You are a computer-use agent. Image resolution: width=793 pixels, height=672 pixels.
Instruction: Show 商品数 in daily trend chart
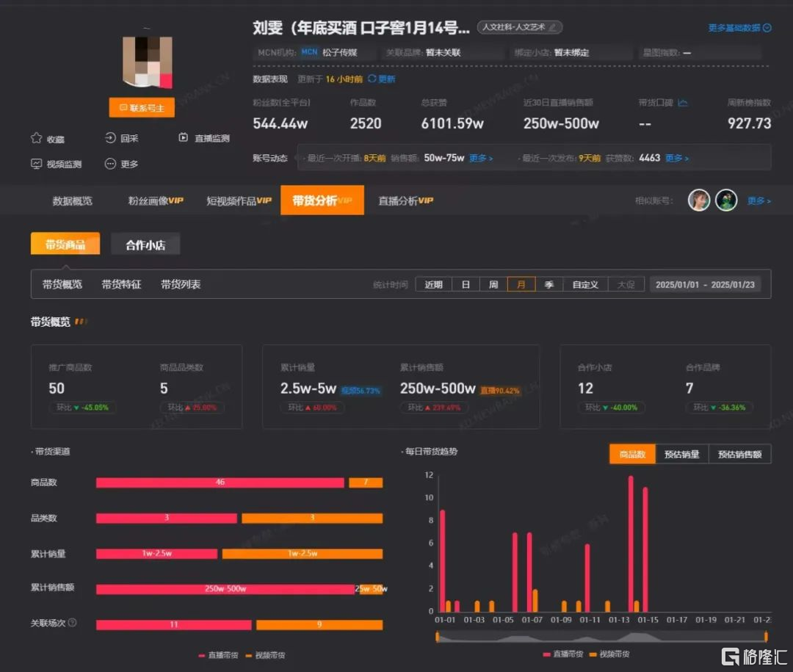click(633, 454)
